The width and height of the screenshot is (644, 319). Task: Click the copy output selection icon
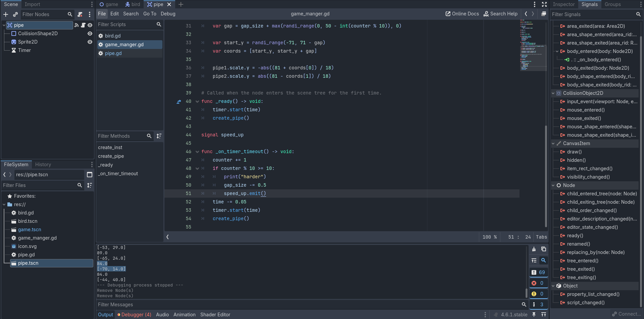coord(544,249)
